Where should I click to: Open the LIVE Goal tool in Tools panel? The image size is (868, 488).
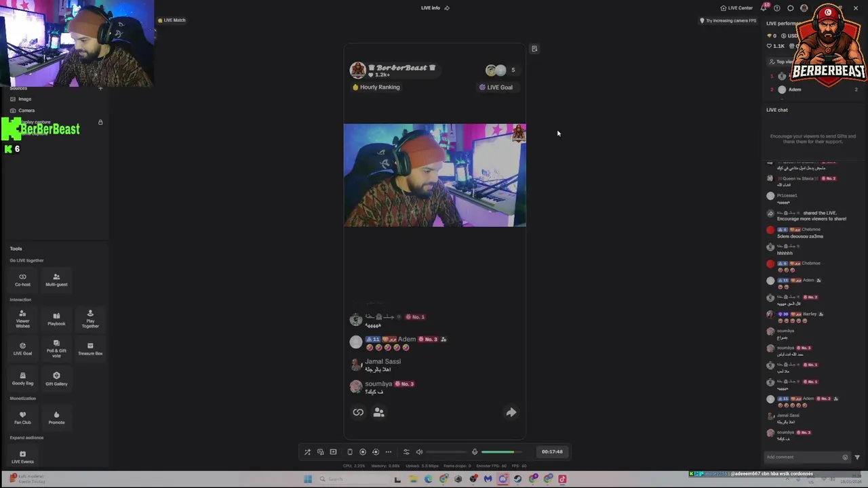[22, 349]
